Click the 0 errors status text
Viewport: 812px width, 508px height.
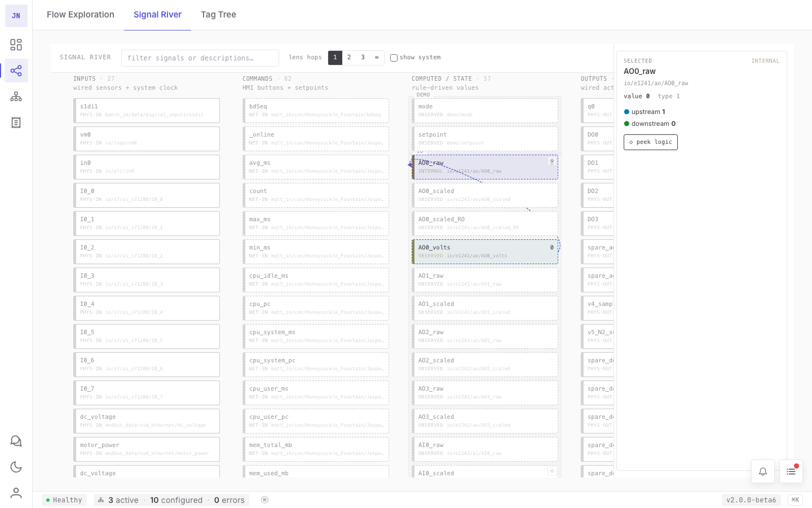point(230,500)
